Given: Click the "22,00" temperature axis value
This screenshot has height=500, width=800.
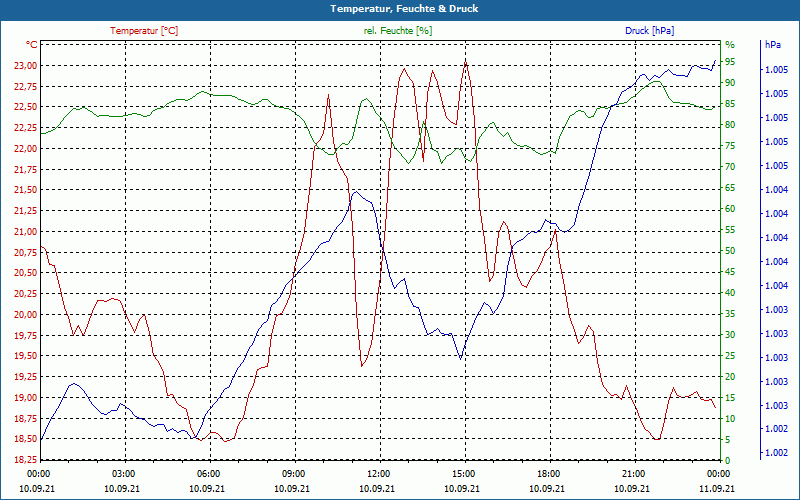Looking at the screenshot, I should click(x=25, y=148).
